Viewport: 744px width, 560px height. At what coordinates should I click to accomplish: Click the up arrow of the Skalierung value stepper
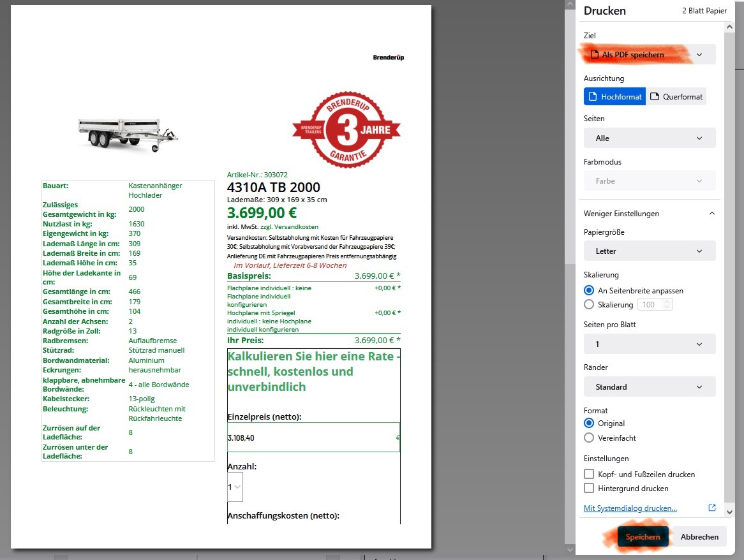click(x=666, y=301)
